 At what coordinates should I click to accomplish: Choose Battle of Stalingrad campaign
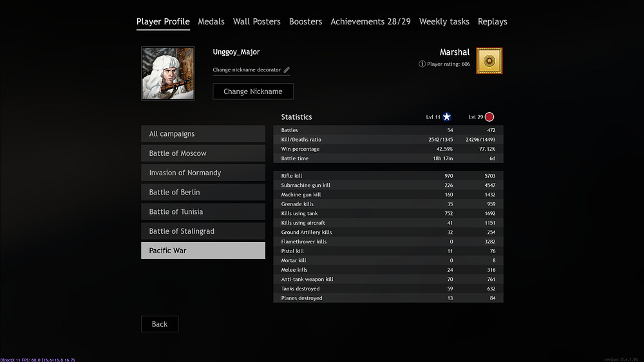[203, 231]
